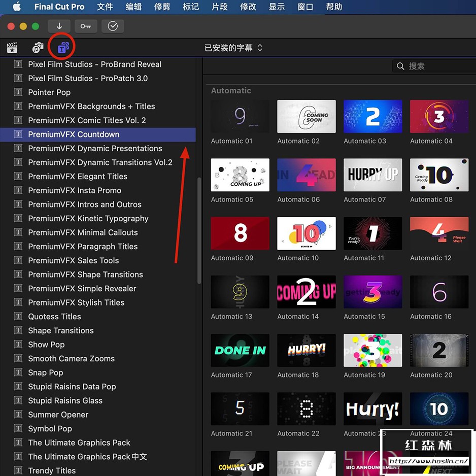
Task: Click the import media down-arrow button
Action: [x=59, y=26]
